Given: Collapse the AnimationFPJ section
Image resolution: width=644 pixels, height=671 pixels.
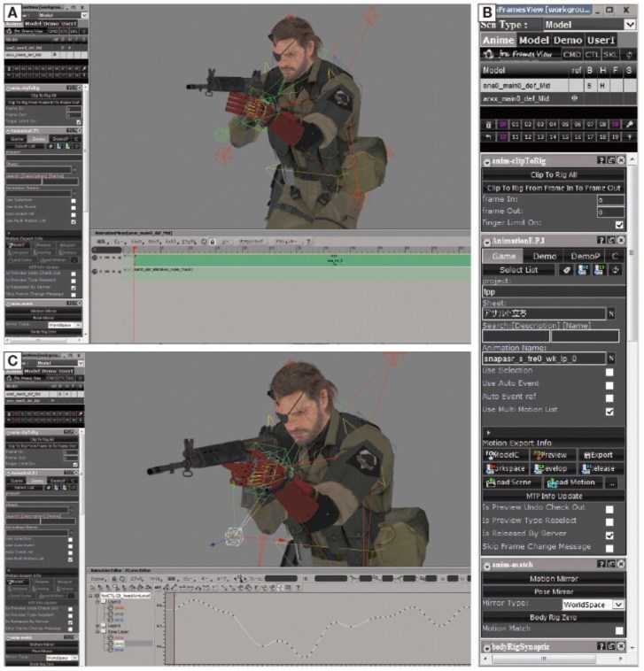Looking at the screenshot, I should click(x=487, y=243).
